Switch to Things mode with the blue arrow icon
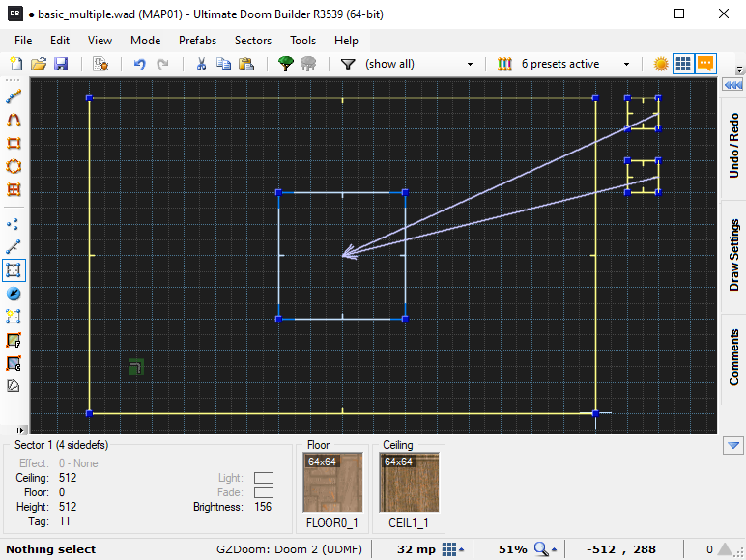 14,294
